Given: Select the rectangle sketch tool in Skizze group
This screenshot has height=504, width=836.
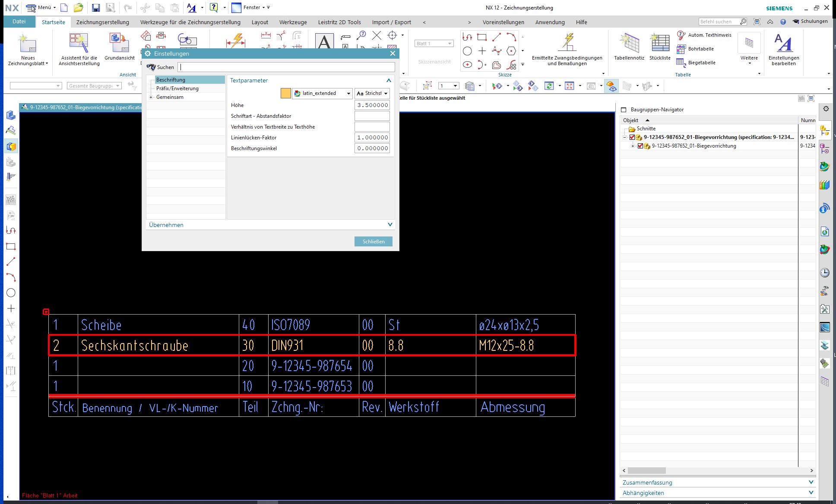Looking at the screenshot, I should coord(482,37).
